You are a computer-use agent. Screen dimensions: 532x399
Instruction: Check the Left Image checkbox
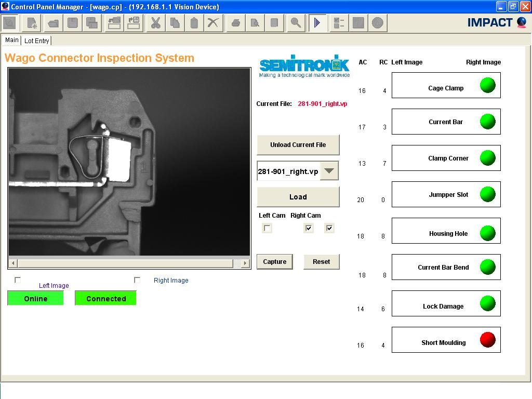pos(18,280)
